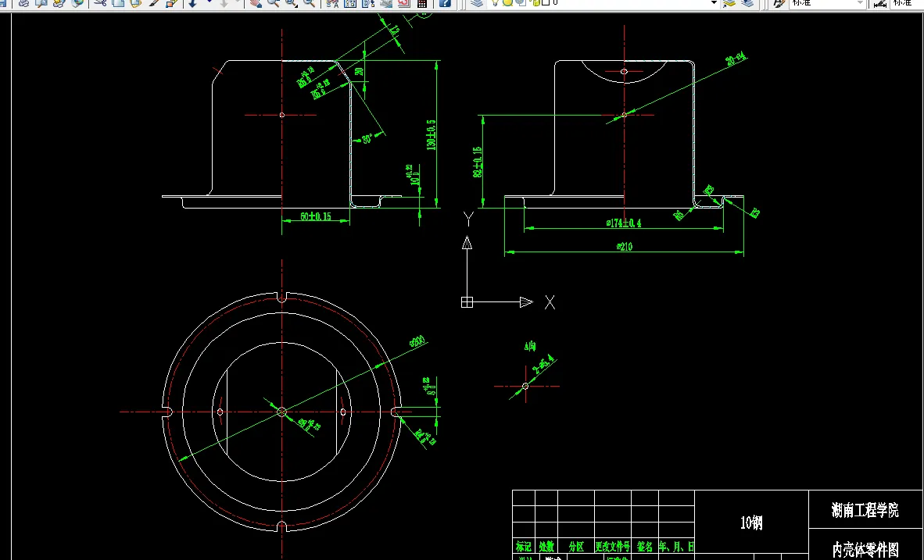The height and width of the screenshot is (560, 924).
Task: Click the UCS Y axis label
Action: [x=468, y=219]
